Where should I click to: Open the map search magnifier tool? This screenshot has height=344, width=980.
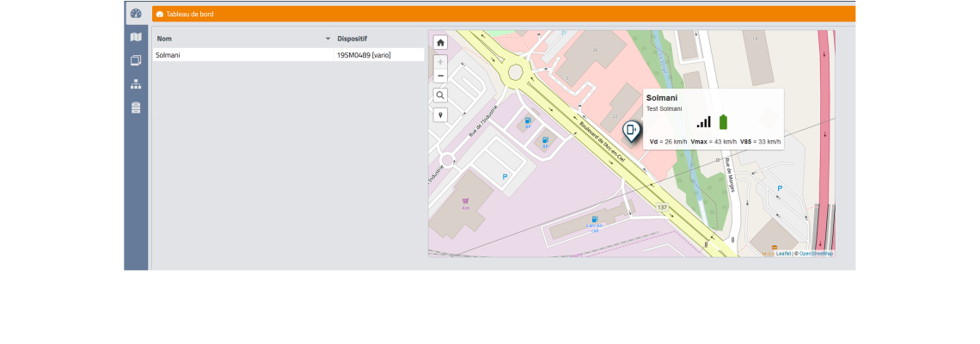click(440, 95)
